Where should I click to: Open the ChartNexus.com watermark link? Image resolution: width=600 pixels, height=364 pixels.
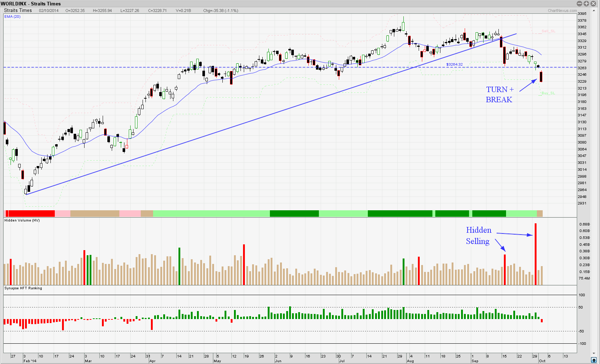(x=562, y=11)
